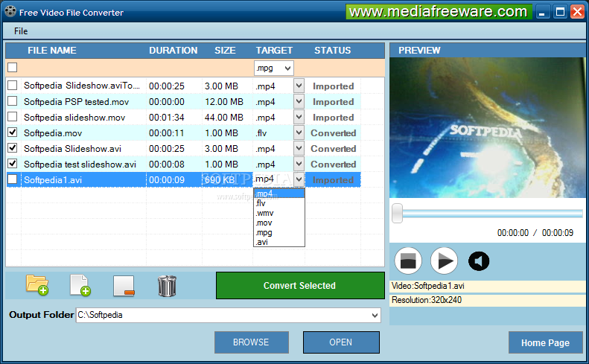Play the preview video
Image resolution: width=589 pixels, height=364 pixels.
(x=444, y=261)
